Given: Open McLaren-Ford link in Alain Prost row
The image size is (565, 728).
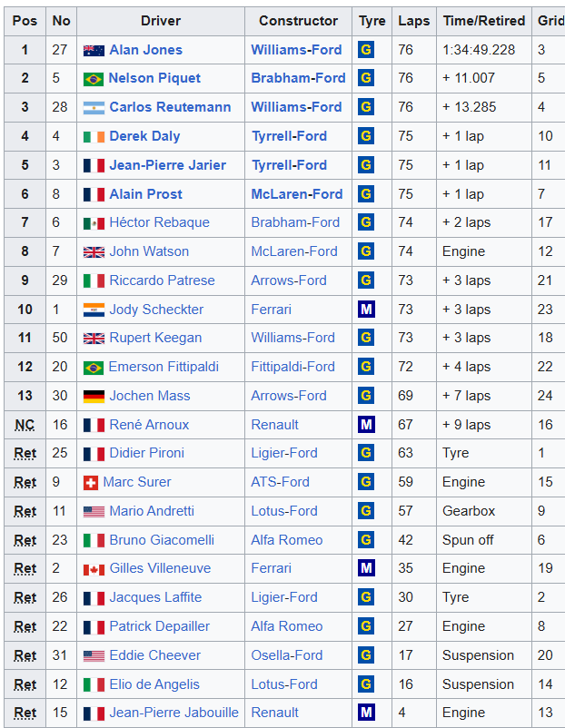Looking at the screenshot, I should [x=297, y=194].
